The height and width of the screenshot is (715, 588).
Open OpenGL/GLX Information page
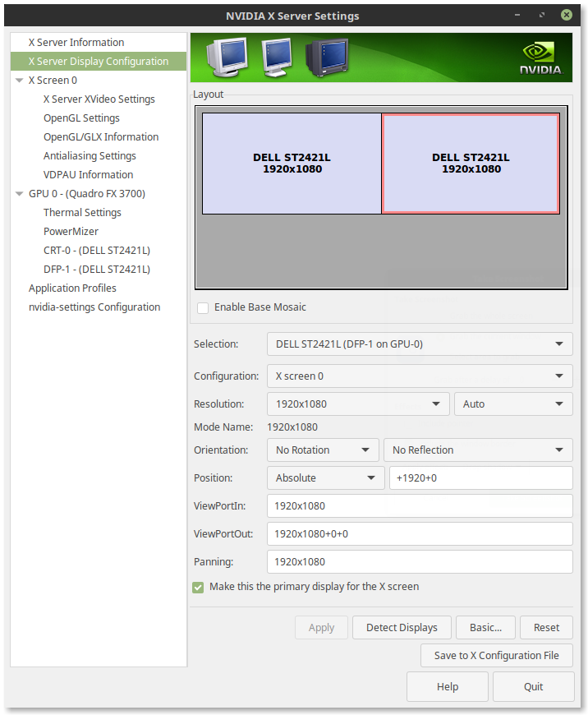click(x=101, y=136)
